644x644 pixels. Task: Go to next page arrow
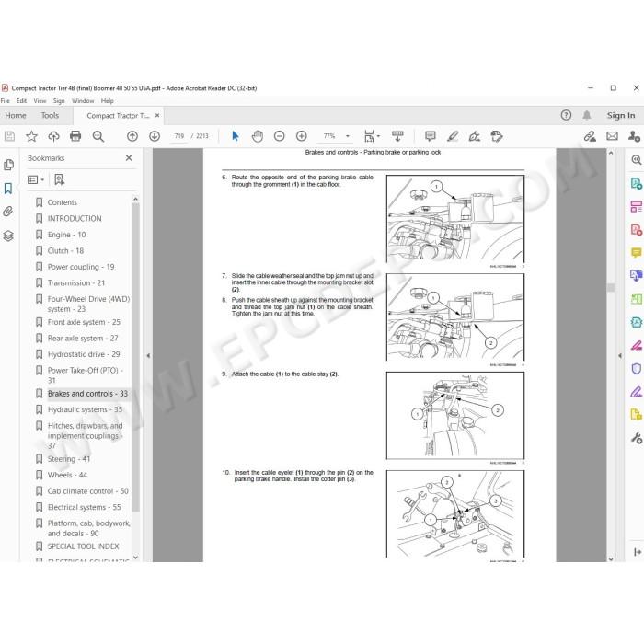(155, 136)
